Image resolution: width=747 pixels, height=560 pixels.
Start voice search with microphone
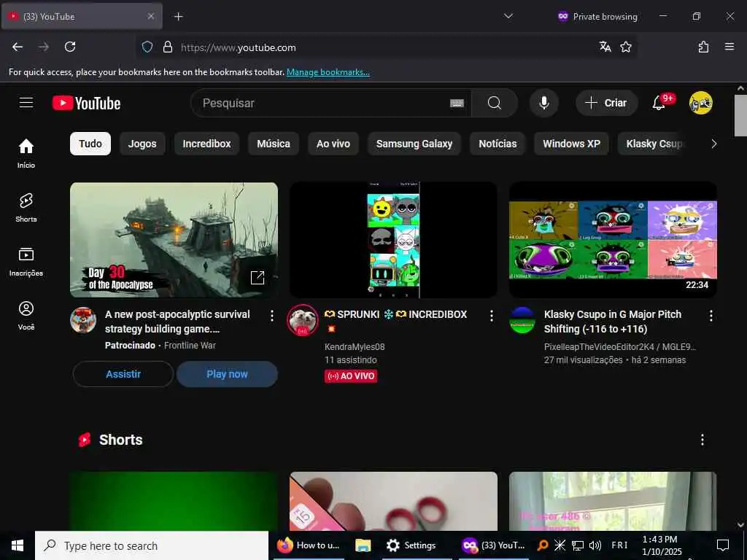[x=544, y=103]
